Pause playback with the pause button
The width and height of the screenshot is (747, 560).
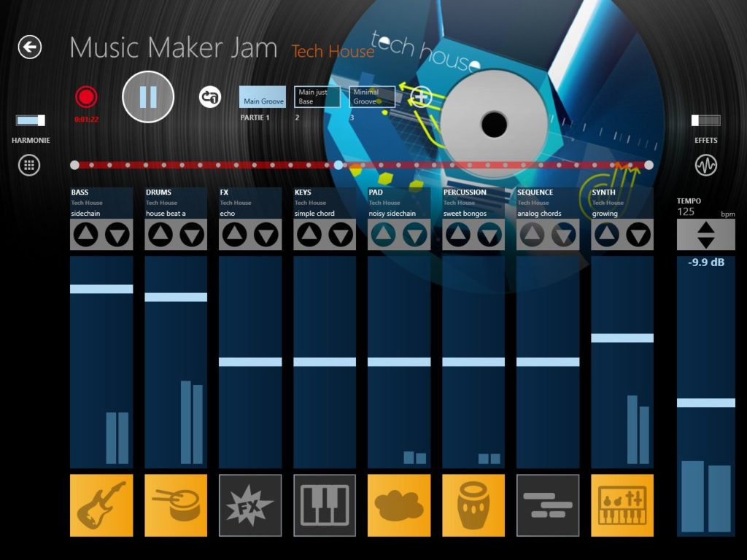pyautogui.click(x=148, y=97)
